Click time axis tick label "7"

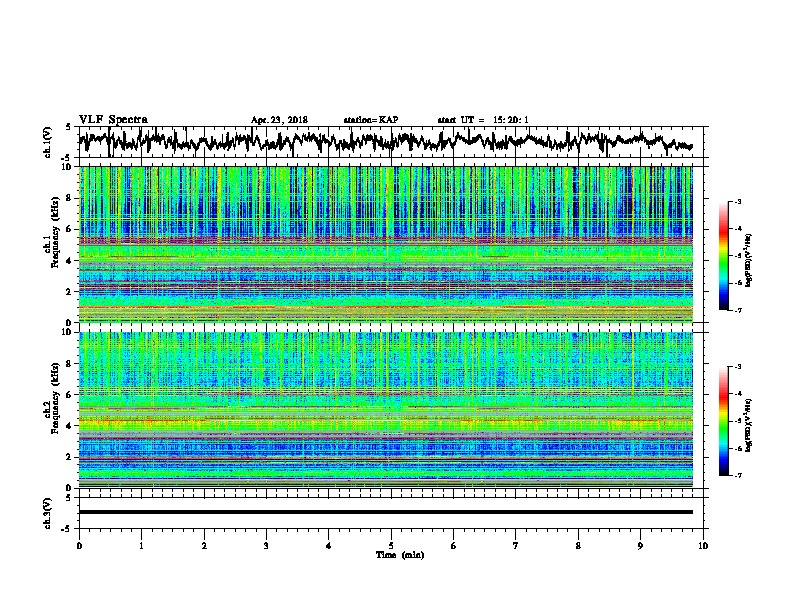[516, 546]
